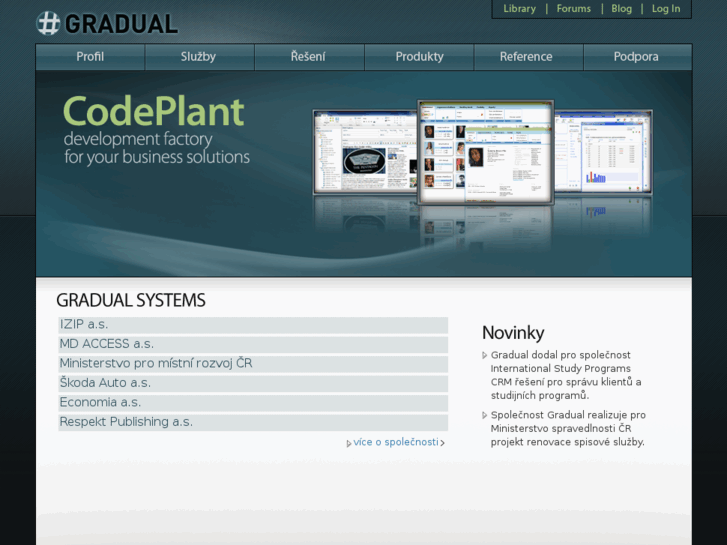Go to the Reference menu tab
This screenshot has width=727, height=545.
pos(528,57)
